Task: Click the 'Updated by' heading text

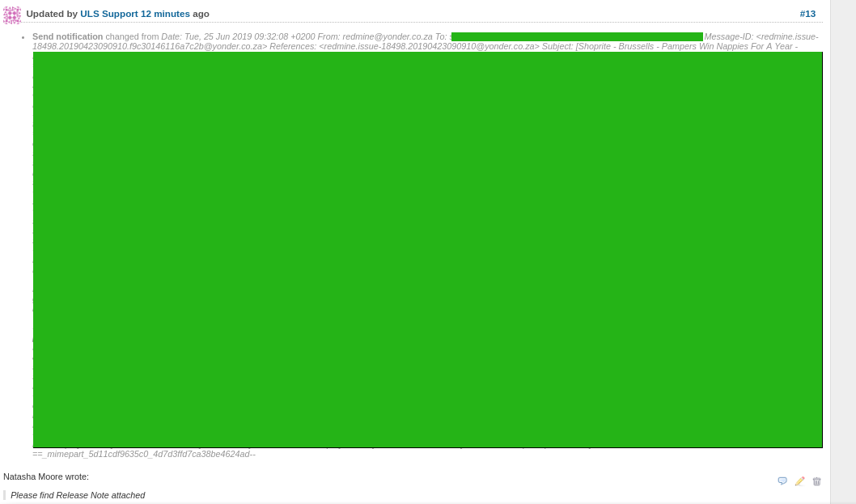Action: click(52, 14)
